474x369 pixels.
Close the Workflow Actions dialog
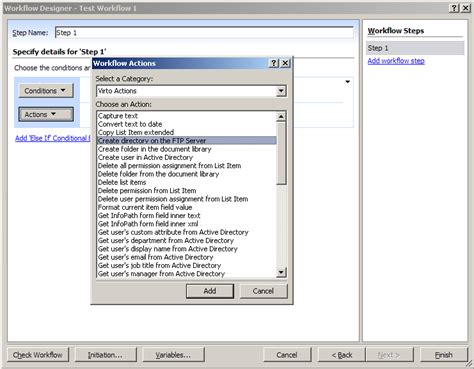[x=285, y=63]
